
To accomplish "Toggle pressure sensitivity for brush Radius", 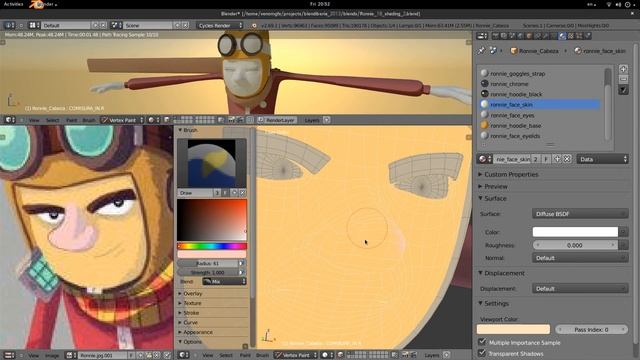I will coord(242,263).
